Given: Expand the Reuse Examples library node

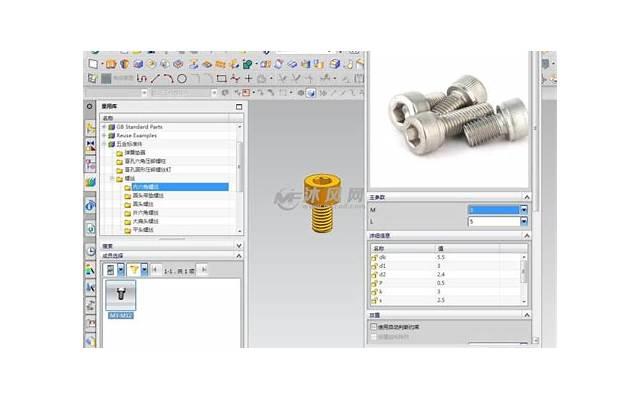Looking at the screenshot, I should (104, 136).
